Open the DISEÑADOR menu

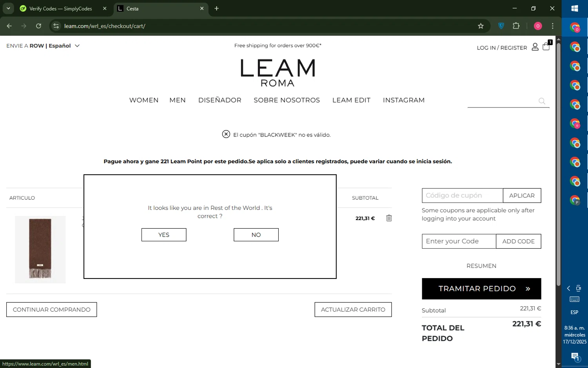click(220, 100)
